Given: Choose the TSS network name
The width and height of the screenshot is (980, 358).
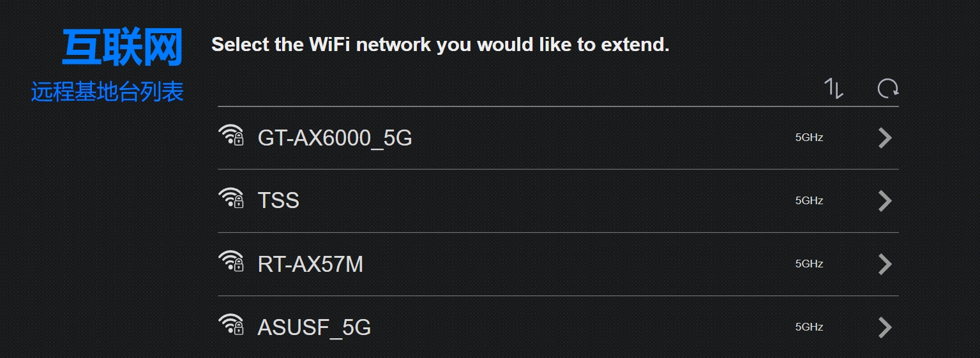Looking at the screenshot, I should tap(278, 201).
